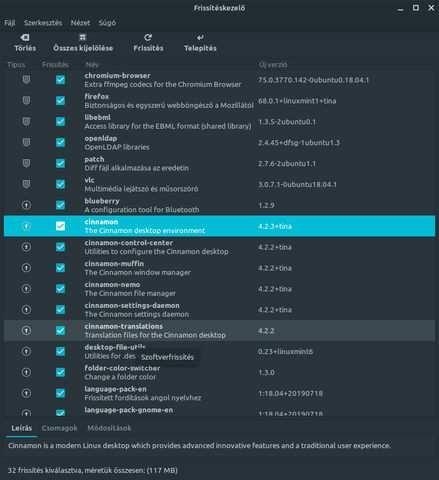Click the shield icon next to firefox
The height and width of the screenshot is (480, 439).
26,101
